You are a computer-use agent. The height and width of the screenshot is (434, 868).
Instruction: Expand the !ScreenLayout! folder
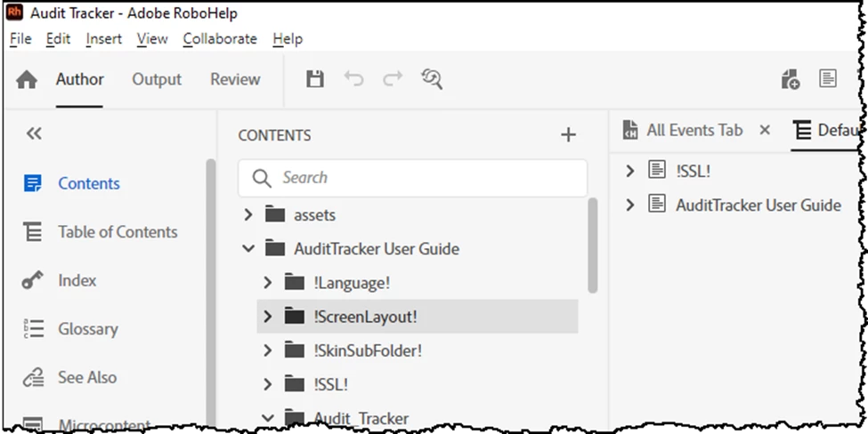[268, 317]
